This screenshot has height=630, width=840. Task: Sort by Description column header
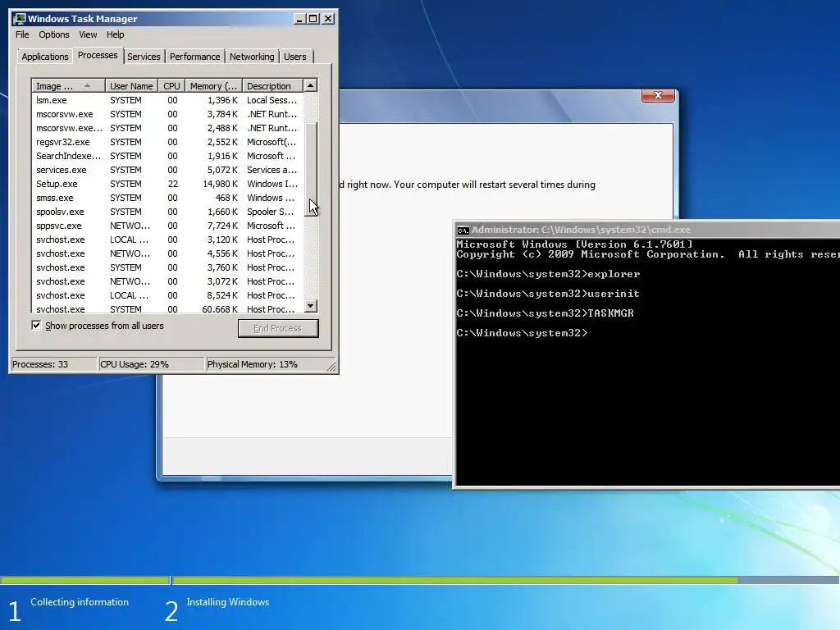(x=272, y=85)
